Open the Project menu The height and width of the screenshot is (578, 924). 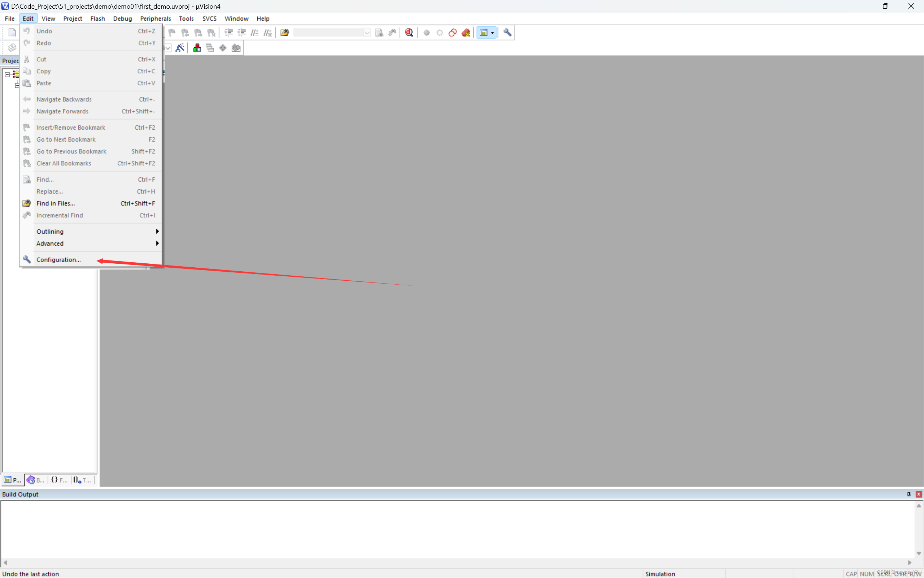tap(73, 18)
